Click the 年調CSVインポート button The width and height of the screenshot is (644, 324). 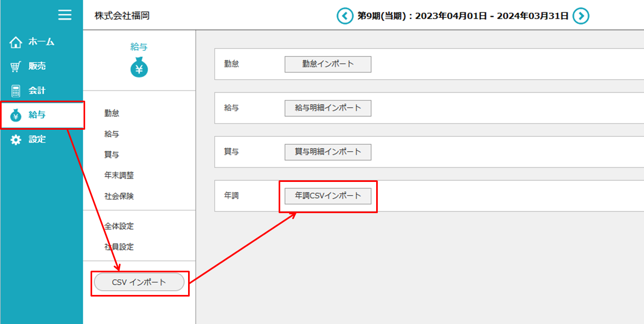click(x=328, y=196)
